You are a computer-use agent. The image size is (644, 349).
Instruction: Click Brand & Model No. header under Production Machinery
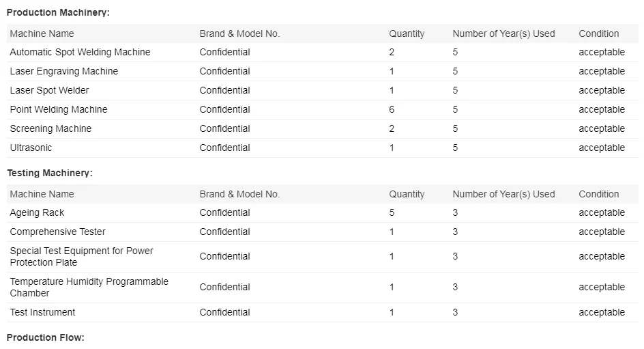[239, 34]
